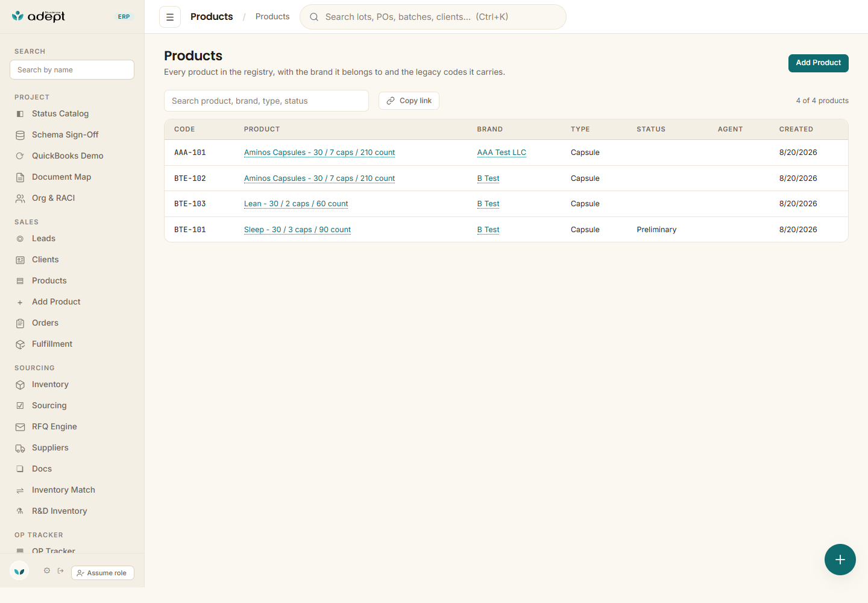Click the R&D Inventory flask icon

click(x=20, y=511)
